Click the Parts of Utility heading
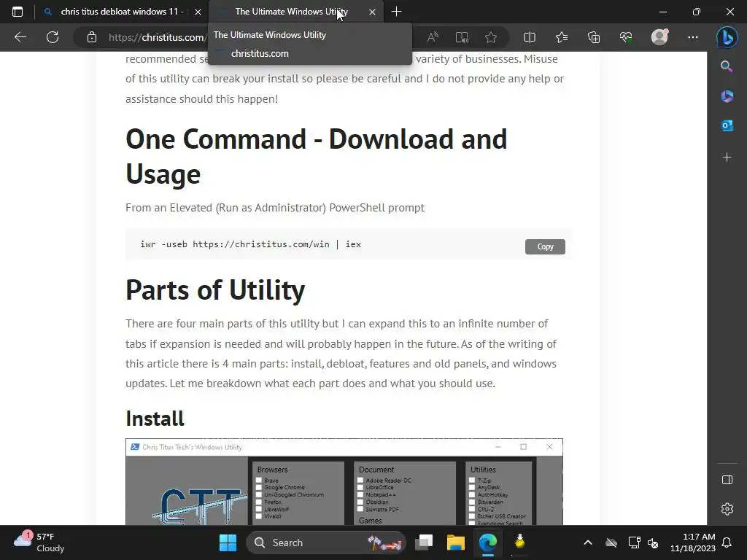 (x=215, y=289)
